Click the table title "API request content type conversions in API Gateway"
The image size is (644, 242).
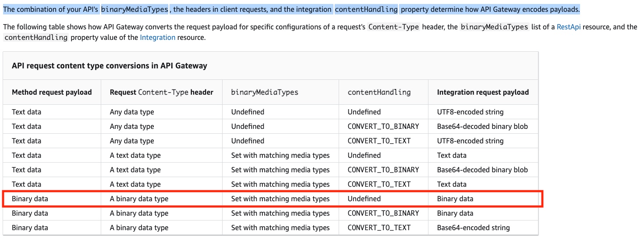(110, 66)
